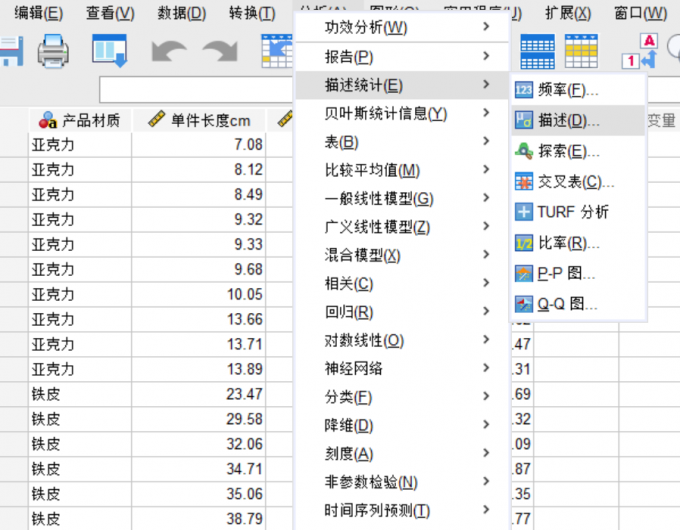Select the cell with value 13.89

199,369
